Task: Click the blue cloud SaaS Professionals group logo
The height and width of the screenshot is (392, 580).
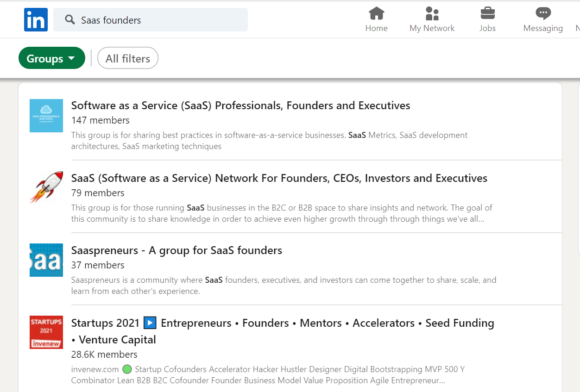Action: 46,116
